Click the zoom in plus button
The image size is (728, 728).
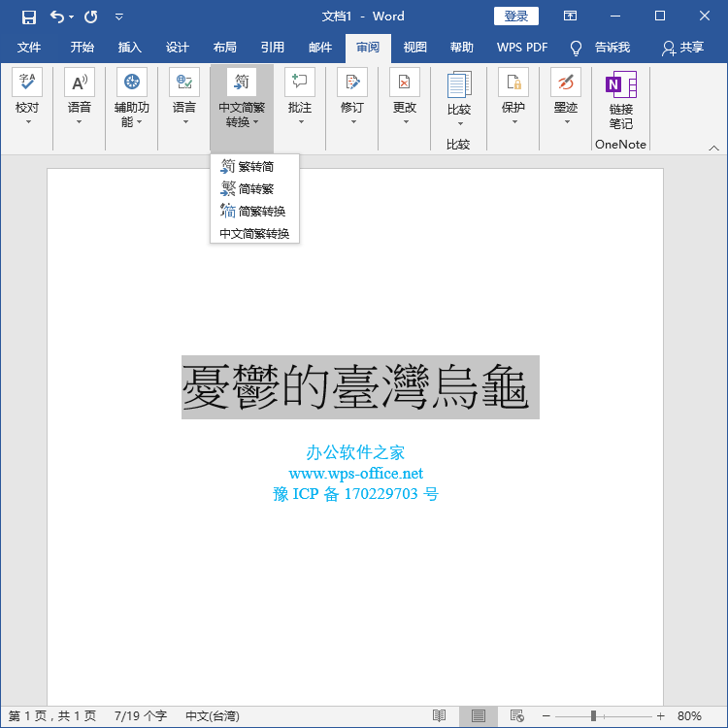[x=660, y=716]
